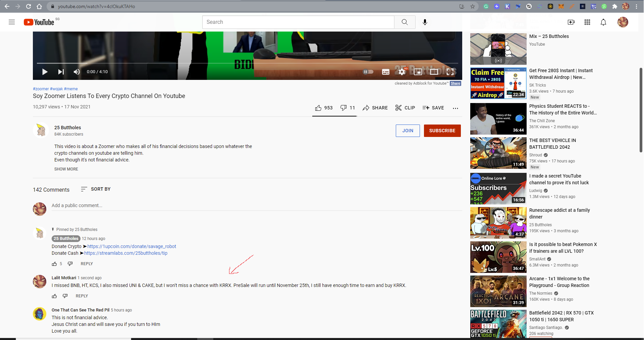Open the Grammarly extension icon
644x340 pixels.
tap(486, 6)
